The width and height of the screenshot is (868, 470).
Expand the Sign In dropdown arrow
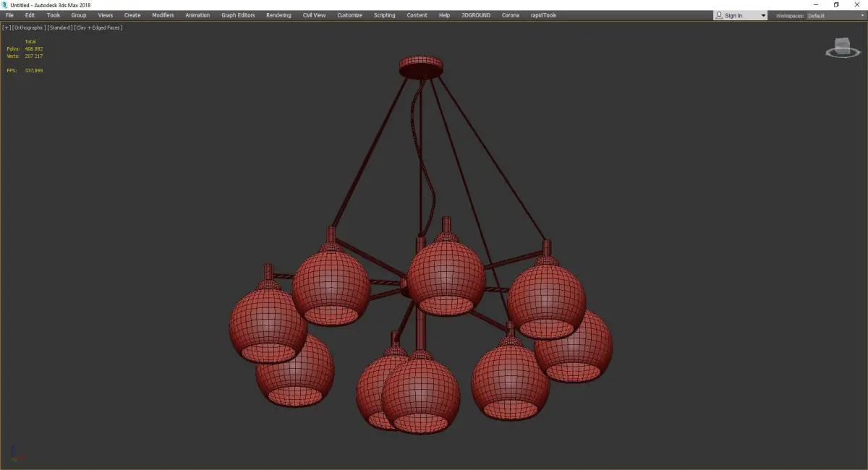pyautogui.click(x=763, y=16)
